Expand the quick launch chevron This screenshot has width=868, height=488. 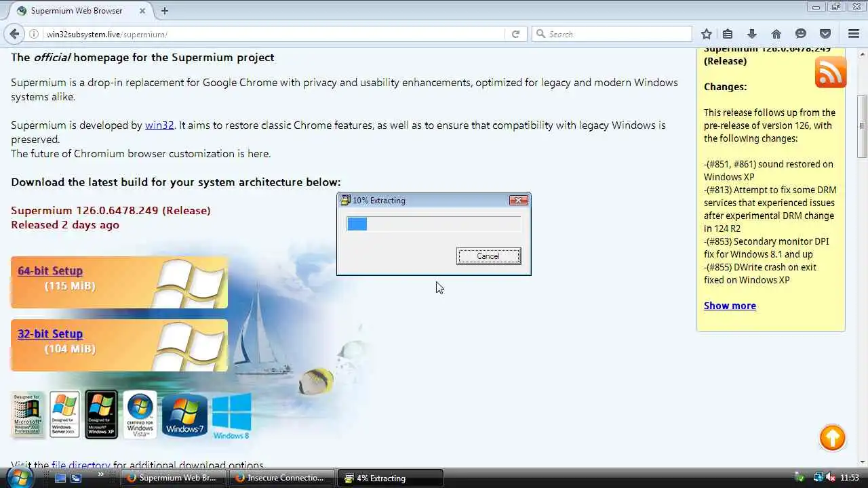tap(101, 475)
